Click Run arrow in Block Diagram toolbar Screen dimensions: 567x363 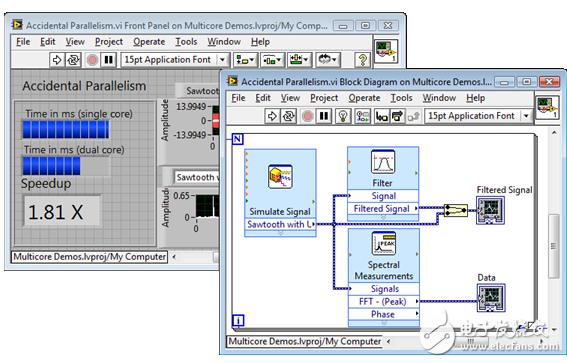point(272,116)
